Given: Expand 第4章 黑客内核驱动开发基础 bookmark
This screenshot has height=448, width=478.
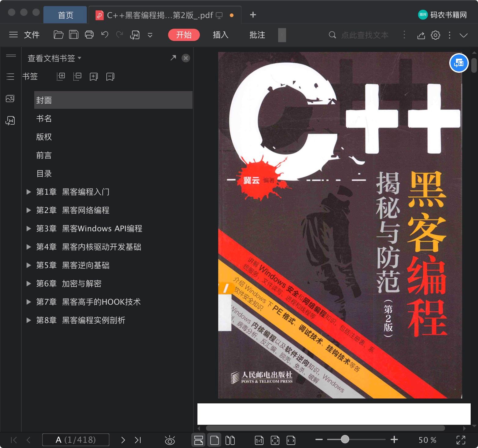Looking at the screenshot, I should tap(29, 247).
